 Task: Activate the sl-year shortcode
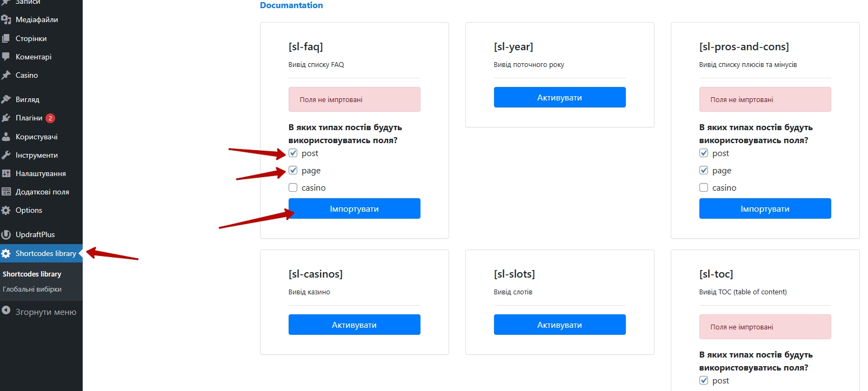[x=560, y=97]
